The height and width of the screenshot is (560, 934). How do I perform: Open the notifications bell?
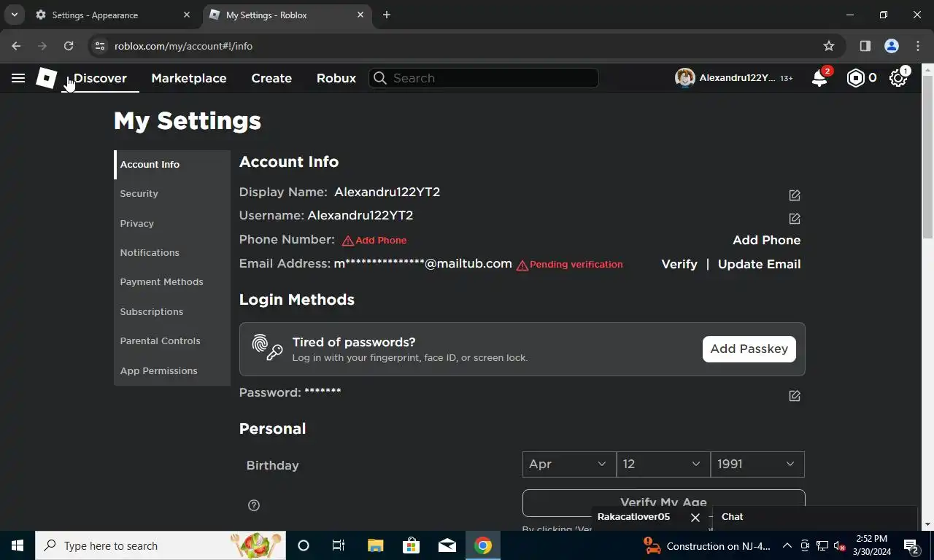pyautogui.click(x=819, y=79)
